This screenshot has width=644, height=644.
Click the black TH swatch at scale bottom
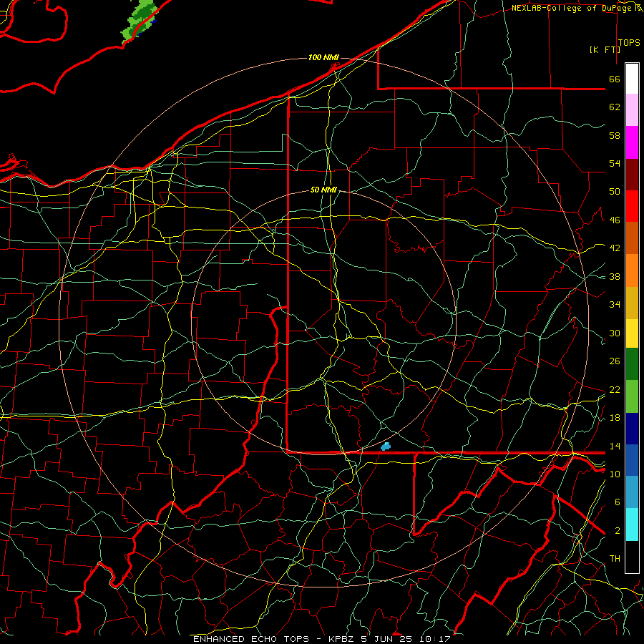tap(632, 557)
